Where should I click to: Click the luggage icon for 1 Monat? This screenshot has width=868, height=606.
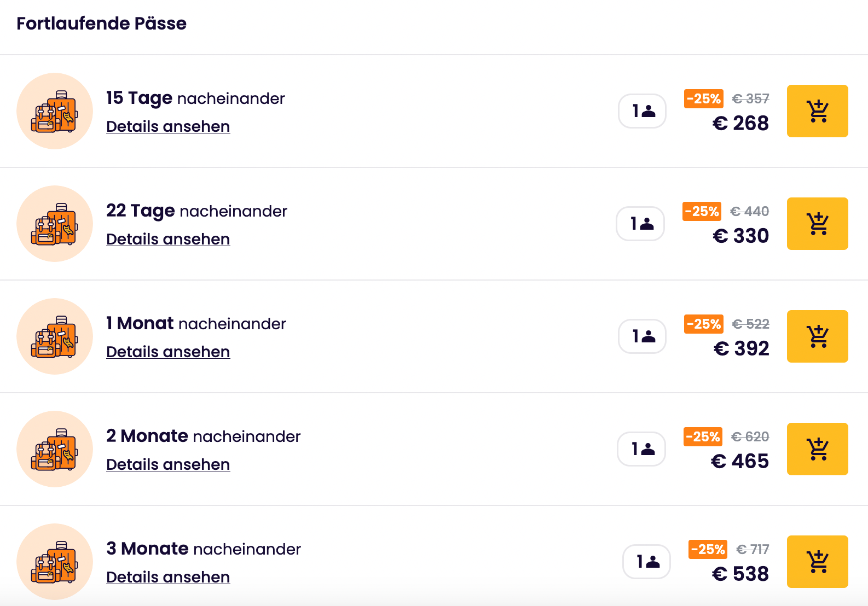click(55, 336)
